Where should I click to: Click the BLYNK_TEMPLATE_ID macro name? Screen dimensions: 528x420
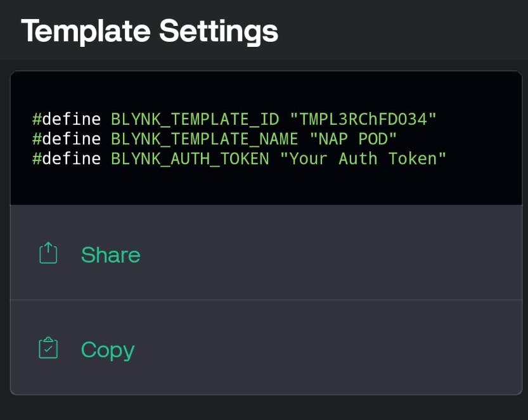pyautogui.click(x=195, y=119)
